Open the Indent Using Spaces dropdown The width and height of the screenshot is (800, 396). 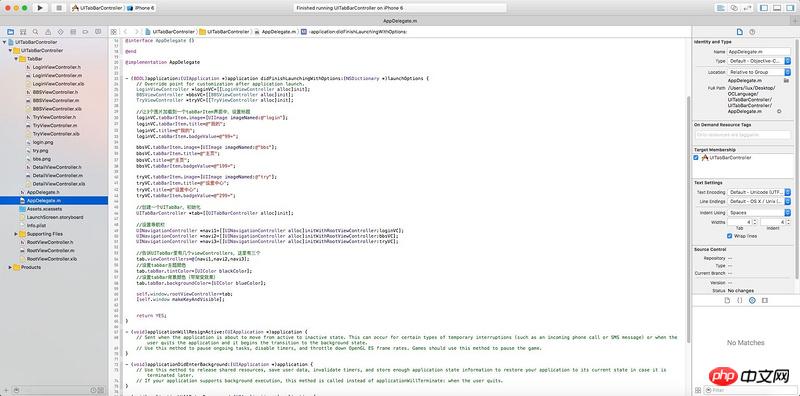[759, 213]
